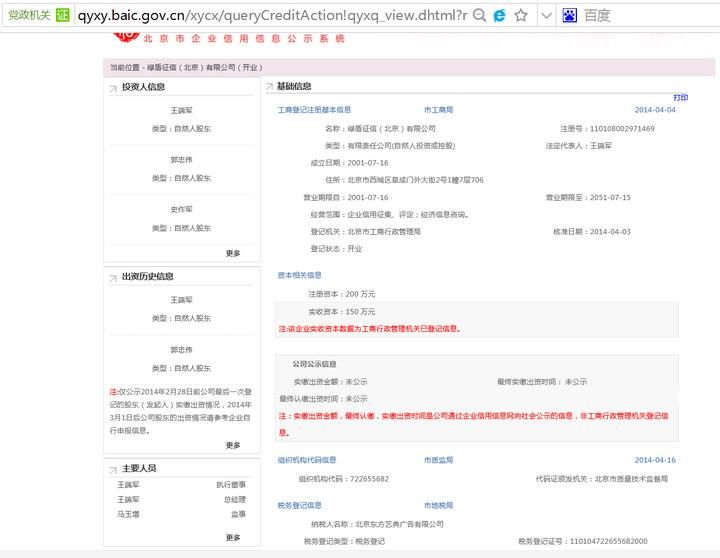
Task: Click the blue IE compatibility mode icon
Action: coord(499,16)
